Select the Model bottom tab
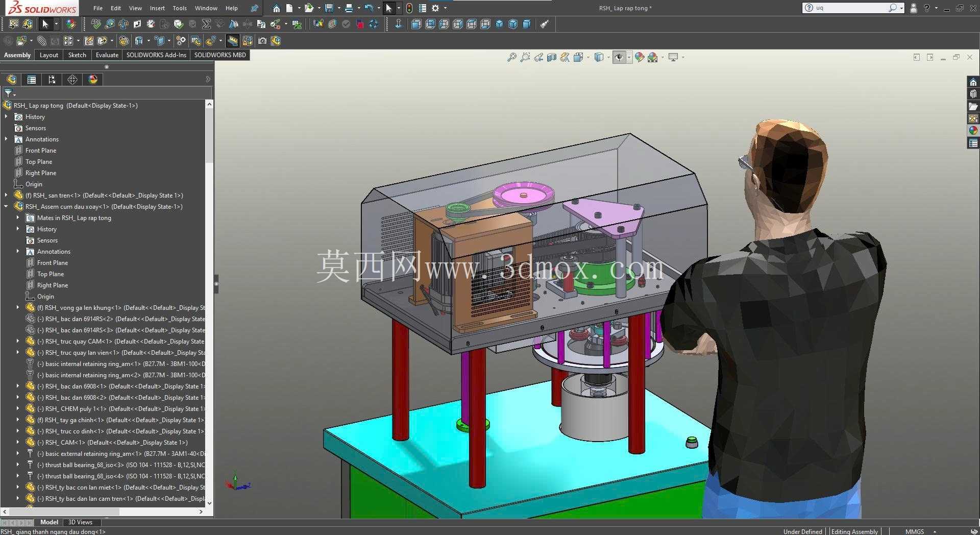Viewport: 980px width, 535px height. click(x=49, y=522)
